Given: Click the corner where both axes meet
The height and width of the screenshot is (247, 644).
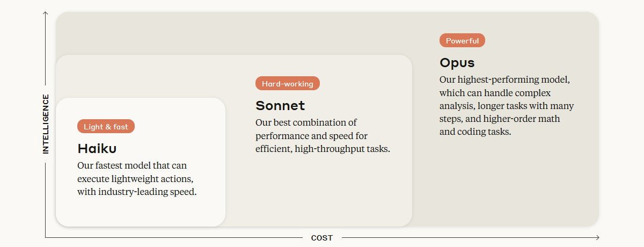Looking at the screenshot, I should click(46, 237).
